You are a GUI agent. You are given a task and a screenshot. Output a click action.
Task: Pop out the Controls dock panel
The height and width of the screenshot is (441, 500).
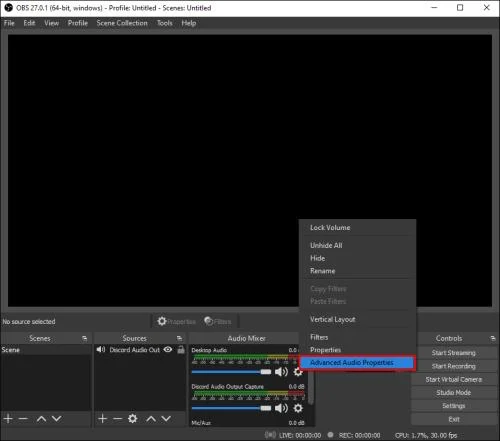click(493, 338)
